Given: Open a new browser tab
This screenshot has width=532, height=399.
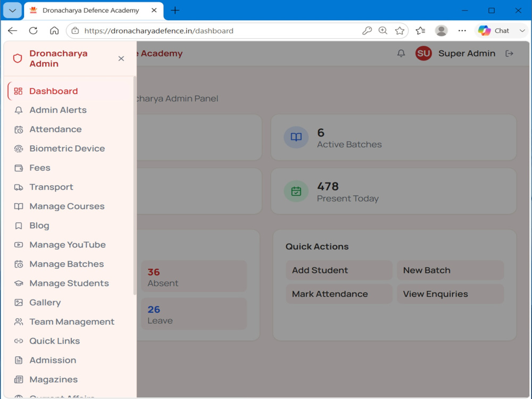Looking at the screenshot, I should (175, 11).
